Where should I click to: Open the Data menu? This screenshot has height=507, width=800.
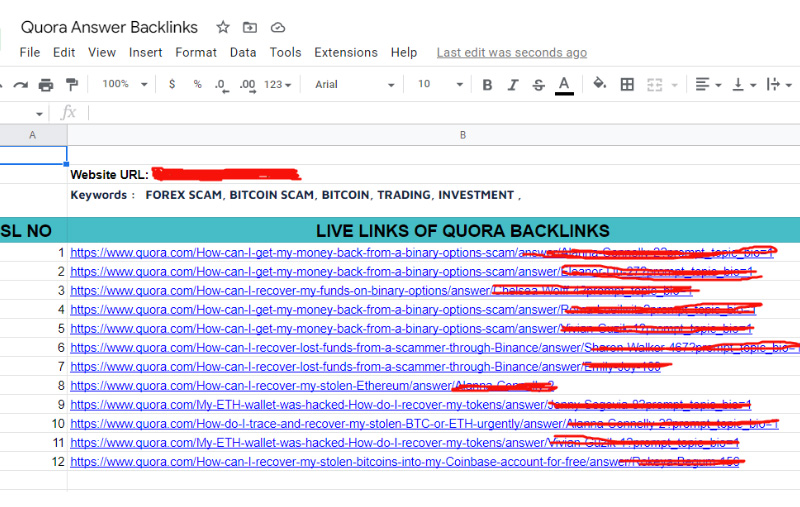coord(243,53)
